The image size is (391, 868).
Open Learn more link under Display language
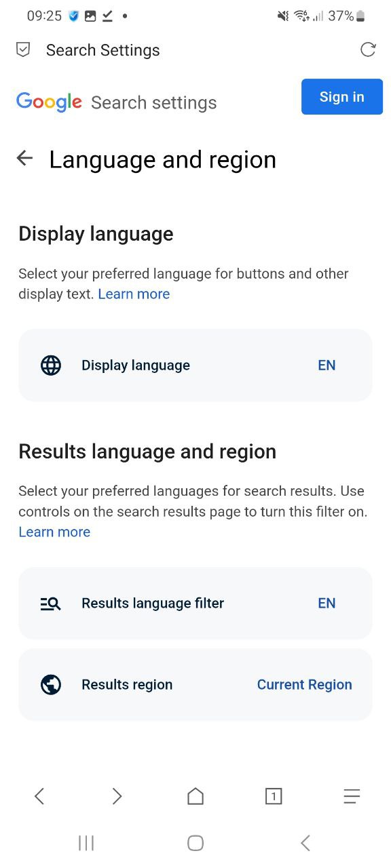(134, 294)
